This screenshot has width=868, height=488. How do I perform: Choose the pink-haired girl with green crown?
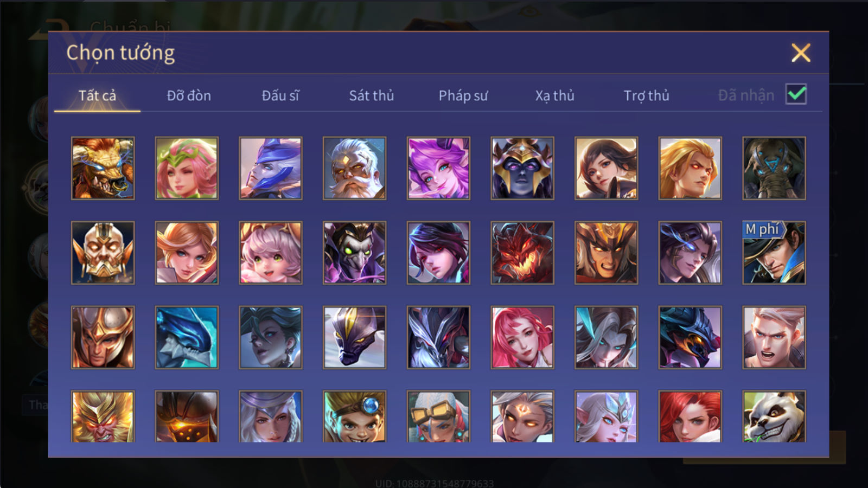187,168
